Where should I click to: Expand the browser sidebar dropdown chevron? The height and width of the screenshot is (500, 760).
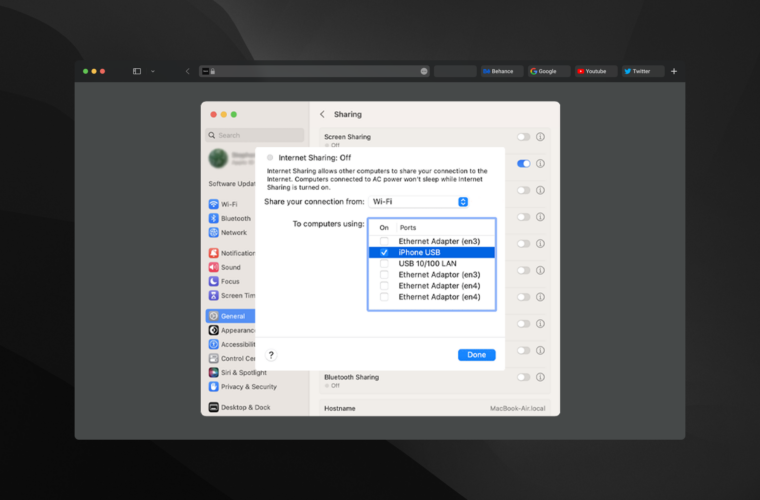(x=153, y=71)
